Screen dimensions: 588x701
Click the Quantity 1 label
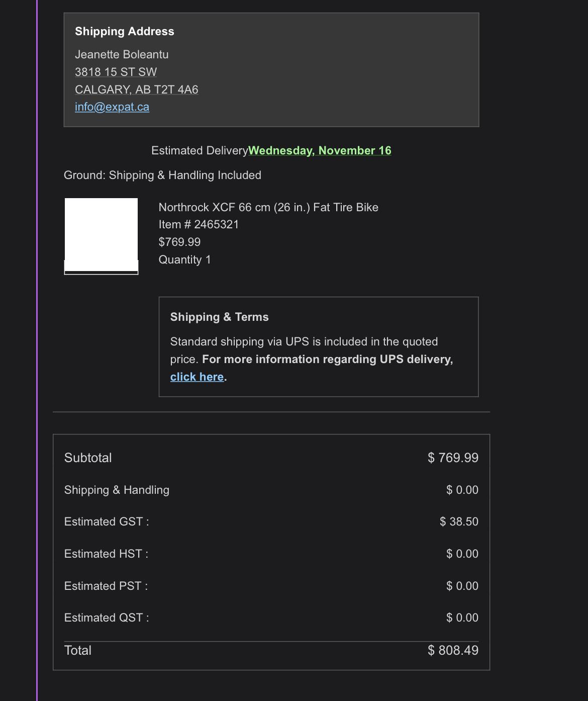184,260
